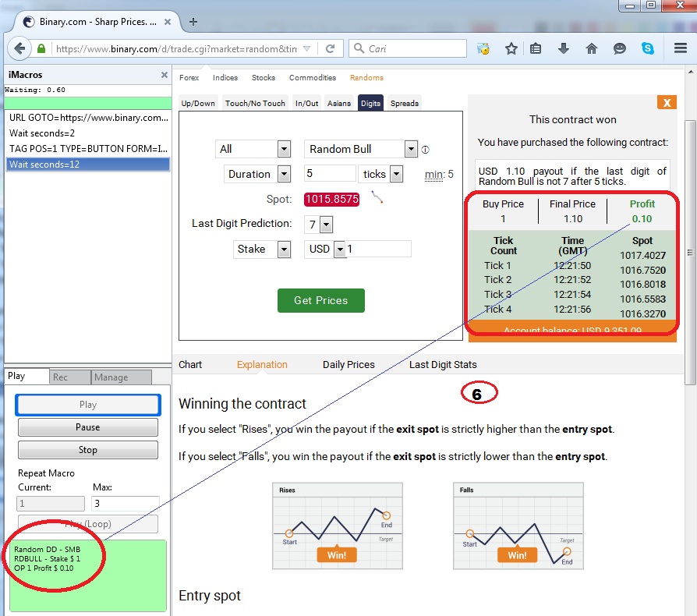Switch to the In/Out contract tab
697x616 pixels.
click(x=306, y=103)
